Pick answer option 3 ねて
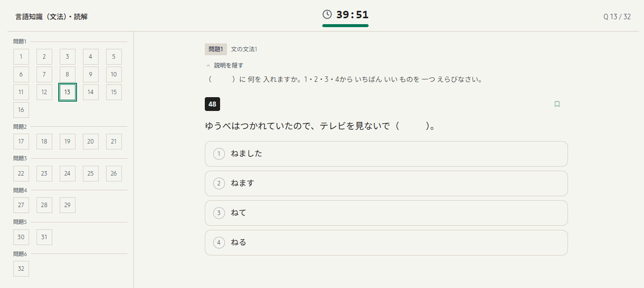 pos(386,213)
